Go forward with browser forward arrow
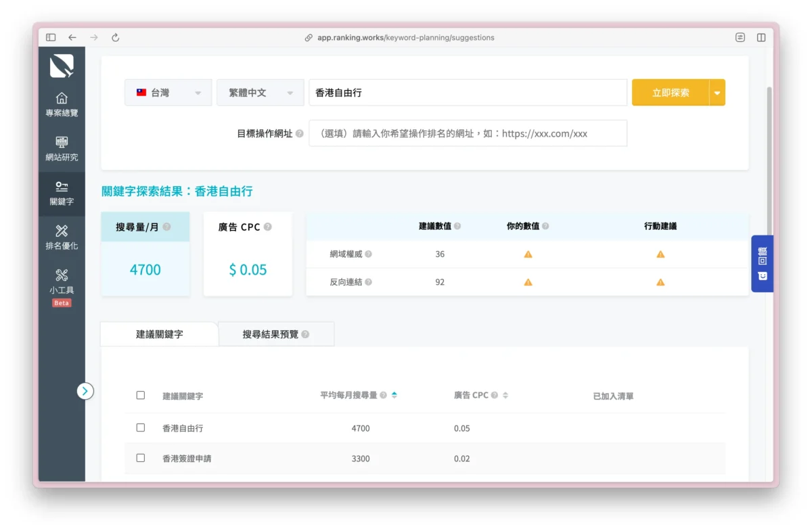Screen dimensions: 812x531 pos(94,38)
